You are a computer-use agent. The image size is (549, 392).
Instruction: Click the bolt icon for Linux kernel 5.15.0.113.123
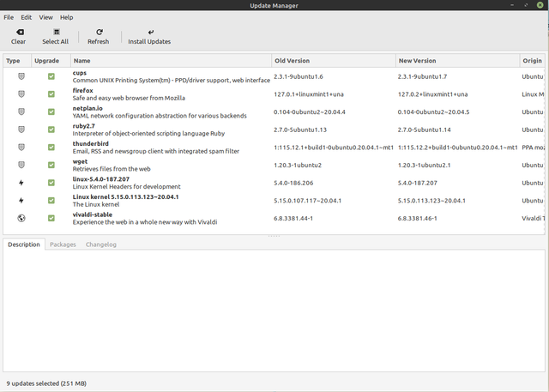[21, 200]
